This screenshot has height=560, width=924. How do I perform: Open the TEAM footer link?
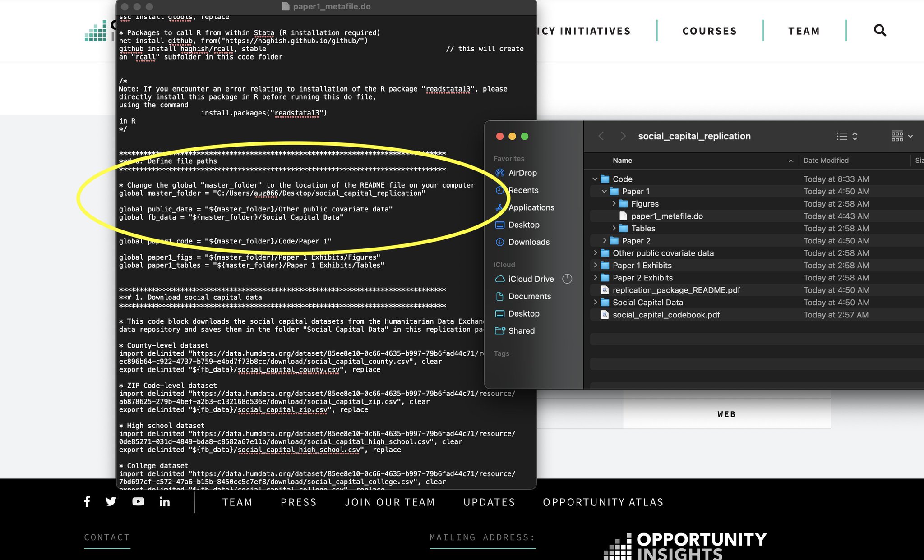click(x=237, y=502)
